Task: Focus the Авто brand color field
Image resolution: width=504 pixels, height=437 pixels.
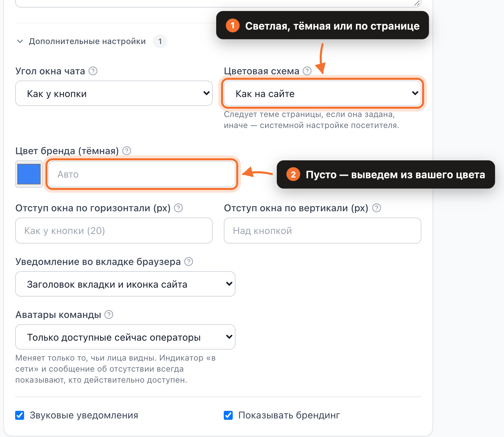Action: 142,174
